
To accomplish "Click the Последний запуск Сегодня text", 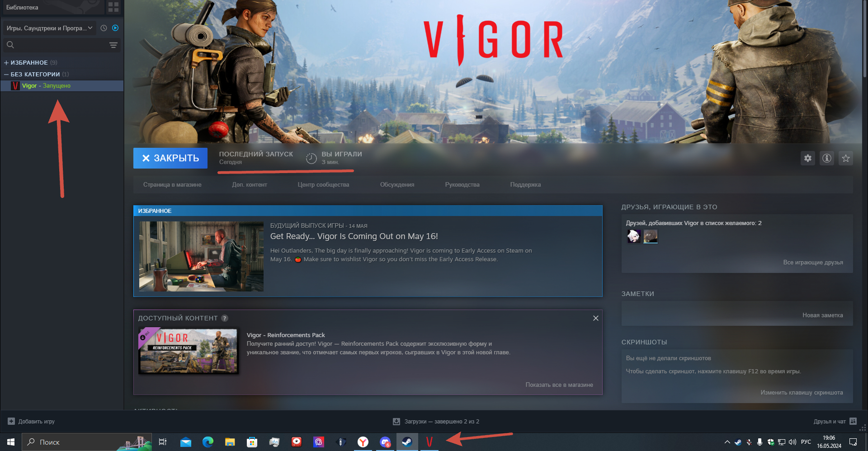I will 256,158.
